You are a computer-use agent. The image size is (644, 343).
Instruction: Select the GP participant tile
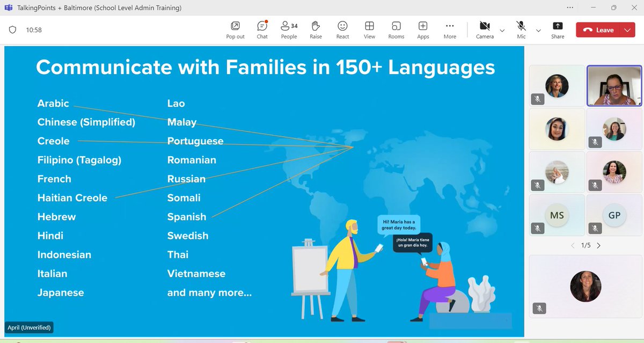[614, 215]
